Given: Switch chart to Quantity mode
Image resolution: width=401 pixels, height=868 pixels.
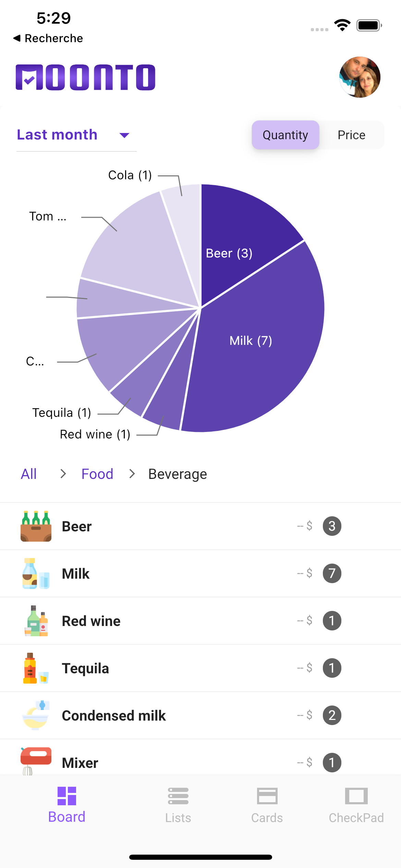Looking at the screenshot, I should point(285,135).
